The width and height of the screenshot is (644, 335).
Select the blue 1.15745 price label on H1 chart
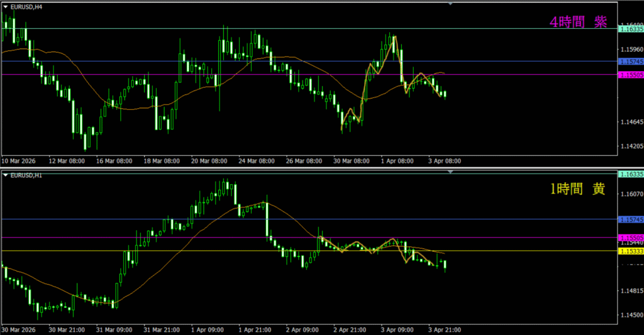[x=631, y=219]
